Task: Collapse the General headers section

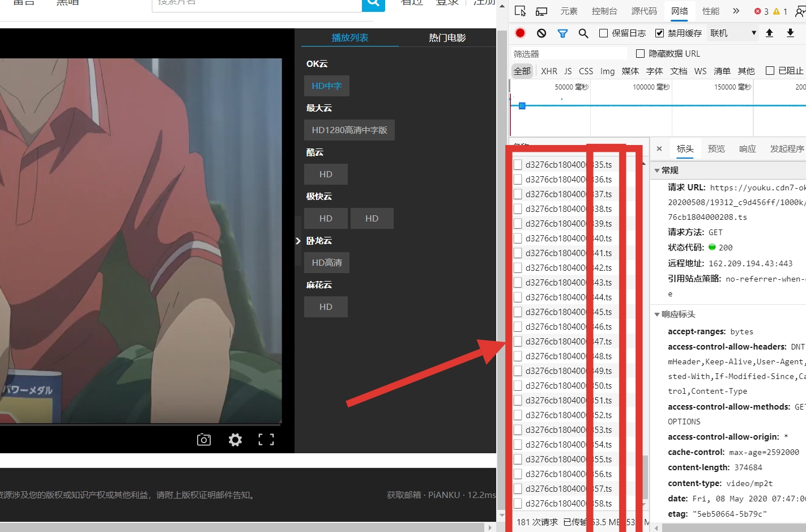Action: pyautogui.click(x=657, y=171)
